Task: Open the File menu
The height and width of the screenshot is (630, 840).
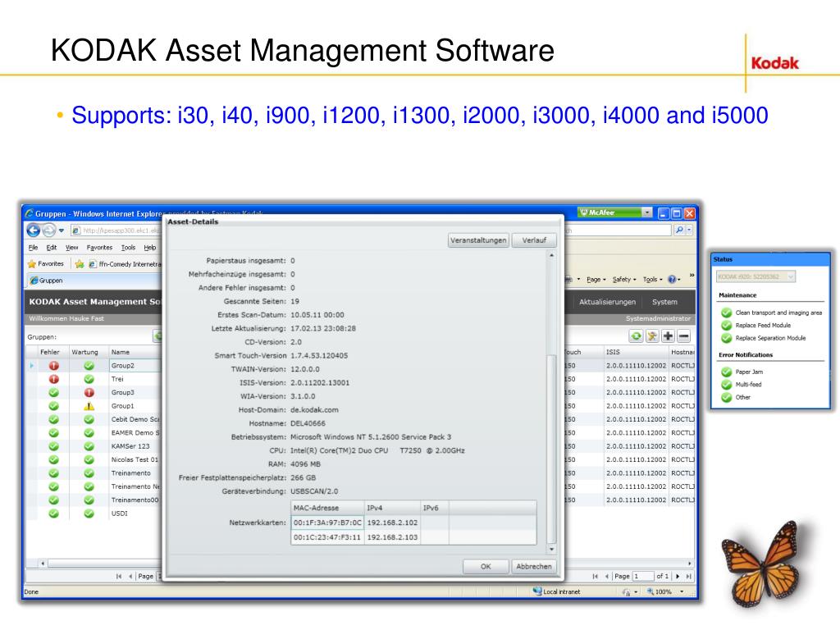Action: 33,248
